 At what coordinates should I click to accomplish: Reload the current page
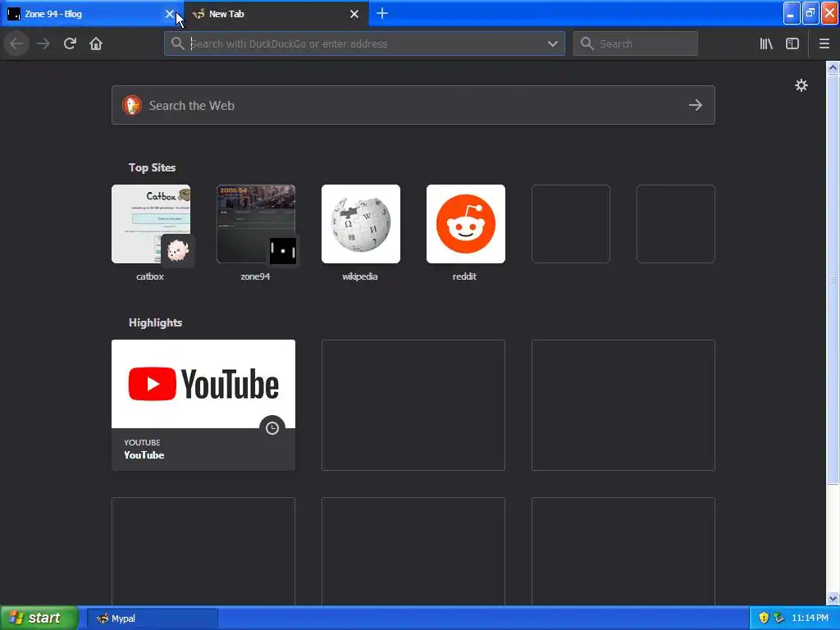(x=70, y=43)
